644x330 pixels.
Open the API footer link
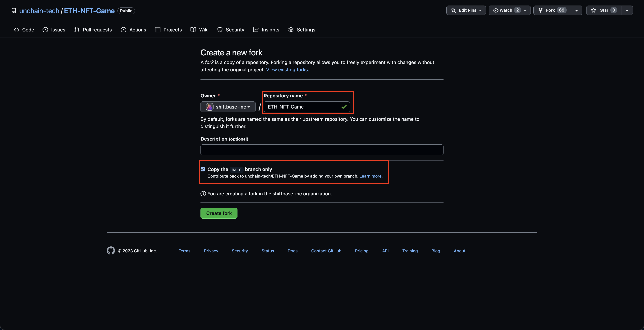pyautogui.click(x=385, y=251)
